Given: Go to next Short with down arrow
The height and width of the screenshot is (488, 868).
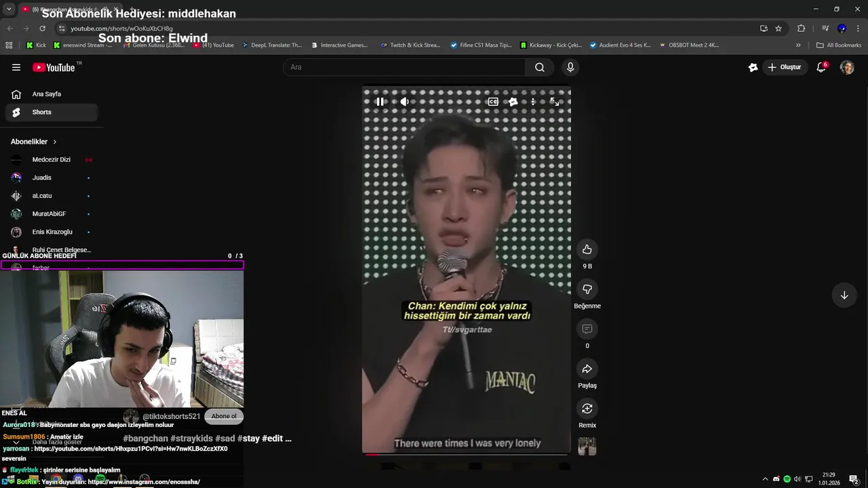Looking at the screenshot, I should coord(844,295).
